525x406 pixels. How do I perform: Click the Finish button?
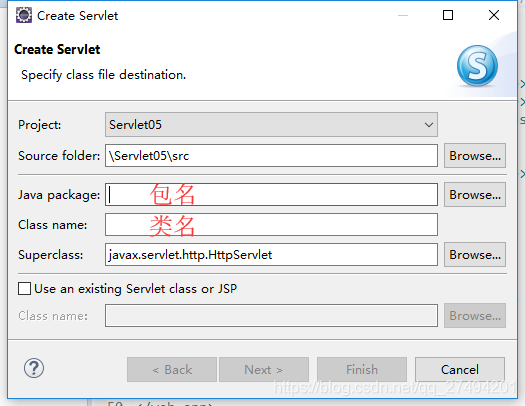click(362, 370)
